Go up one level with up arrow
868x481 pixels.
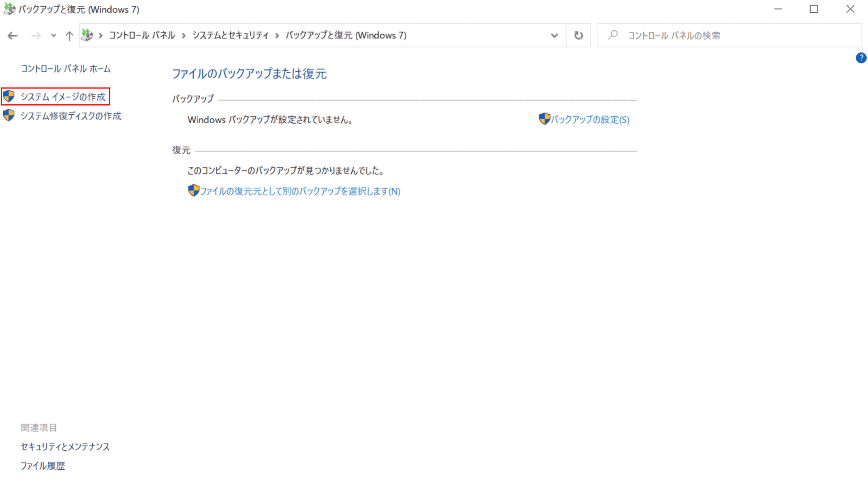point(69,36)
